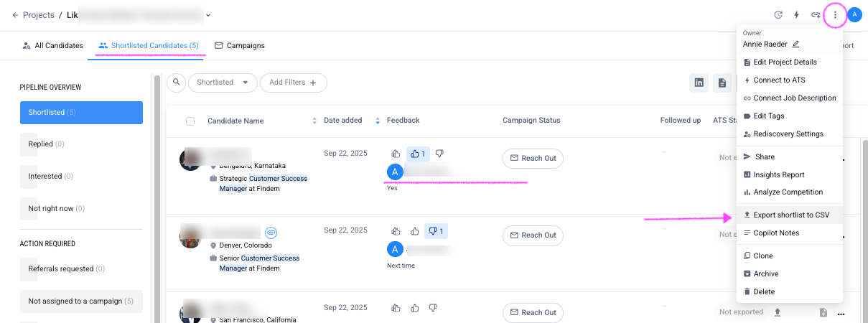Image resolution: width=868 pixels, height=323 pixels.
Task: Click the Add Filters button
Action: coord(293,83)
